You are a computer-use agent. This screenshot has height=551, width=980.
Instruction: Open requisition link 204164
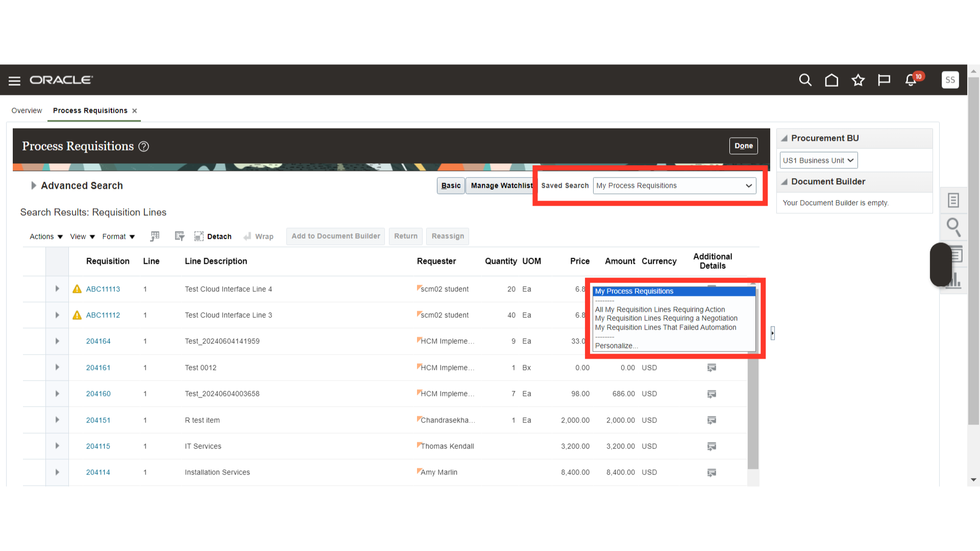[x=98, y=341]
